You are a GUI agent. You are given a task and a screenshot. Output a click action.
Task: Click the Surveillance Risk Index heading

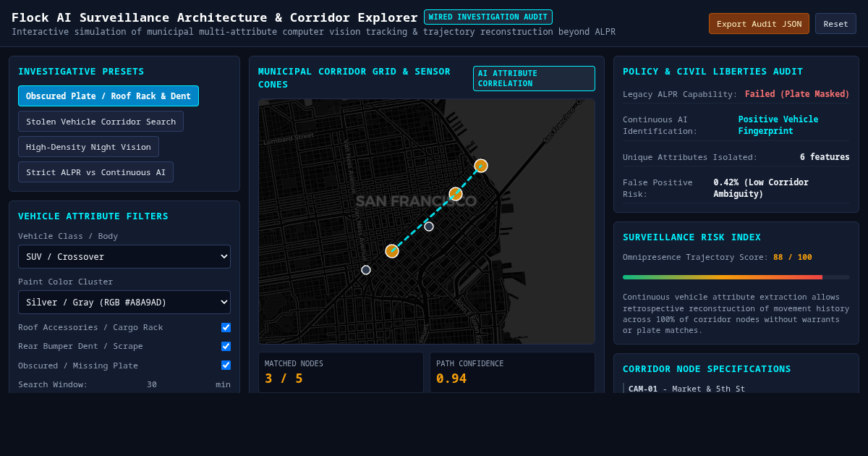pyautogui.click(x=692, y=237)
